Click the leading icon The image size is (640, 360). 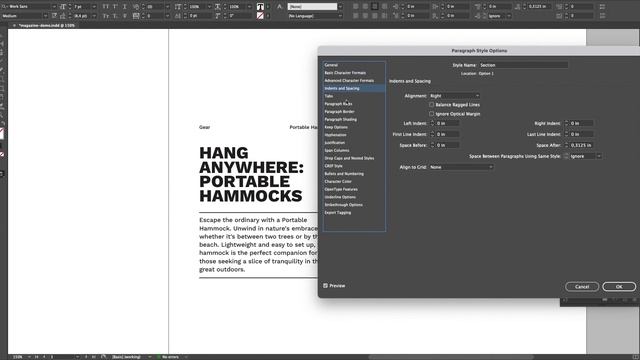[x=63, y=16]
